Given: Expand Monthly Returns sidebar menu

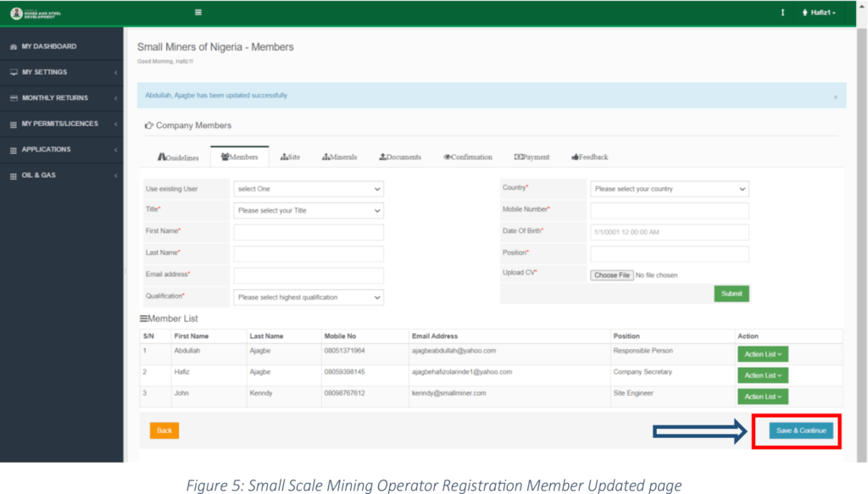Looking at the screenshot, I should click(x=55, y=98).
